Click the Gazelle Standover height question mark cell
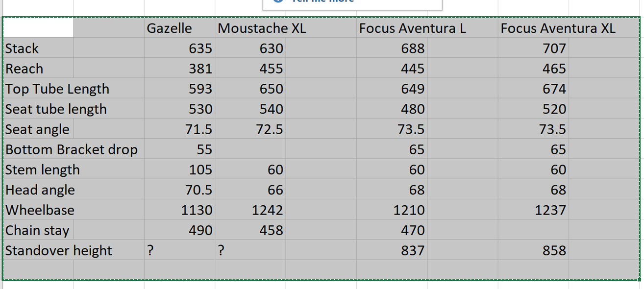This screenshot has width=644, height=289. [x=179, y=250]
